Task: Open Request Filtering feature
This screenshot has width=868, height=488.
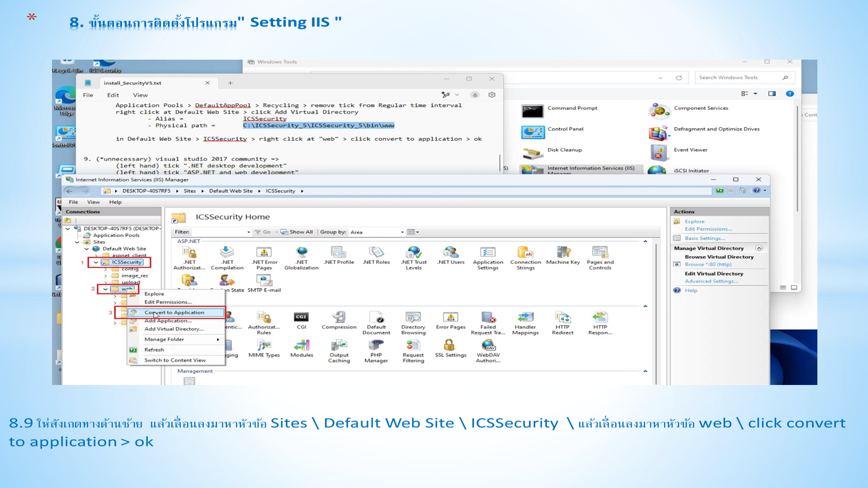Action: (x=413, y=351)
